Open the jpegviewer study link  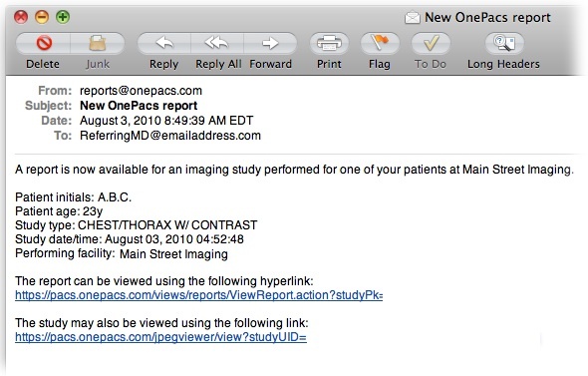pyautogui.click(x=160, y=336)
